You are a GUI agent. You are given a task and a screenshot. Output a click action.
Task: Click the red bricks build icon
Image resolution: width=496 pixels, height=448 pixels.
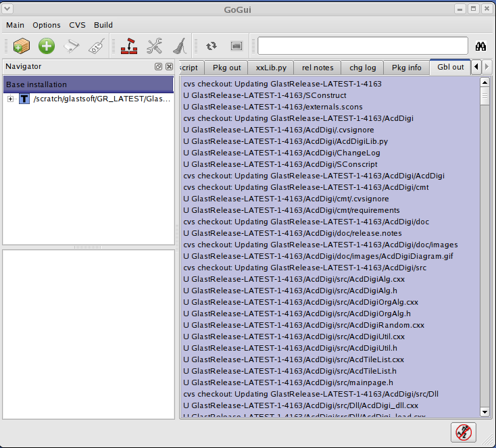tap(129, 46)
